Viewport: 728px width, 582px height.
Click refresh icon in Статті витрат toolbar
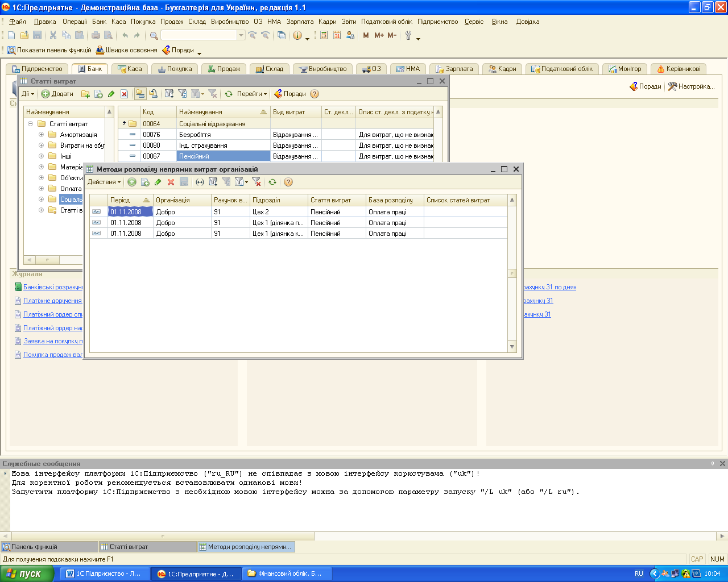pos(229,94)
